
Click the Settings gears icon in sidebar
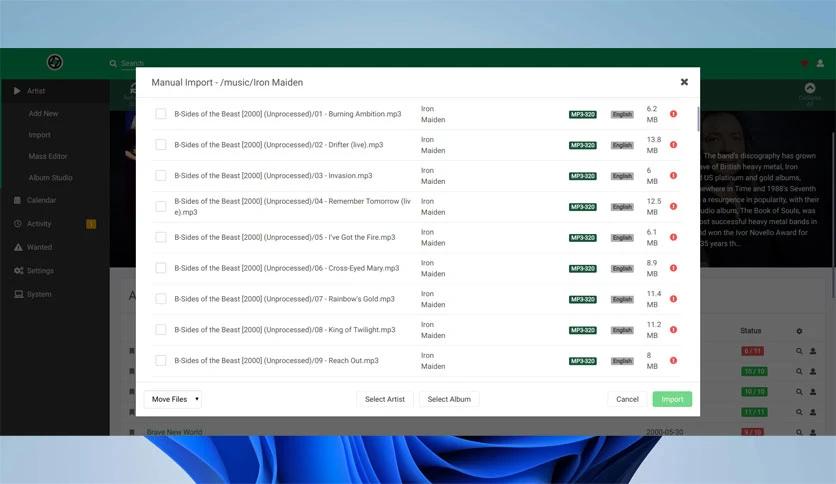19,271
